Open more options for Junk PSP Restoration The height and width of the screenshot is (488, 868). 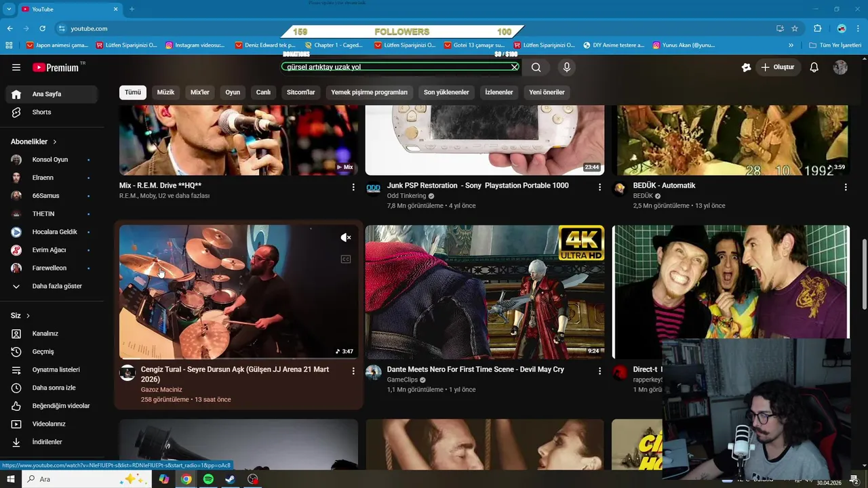(x=599, y=186)
